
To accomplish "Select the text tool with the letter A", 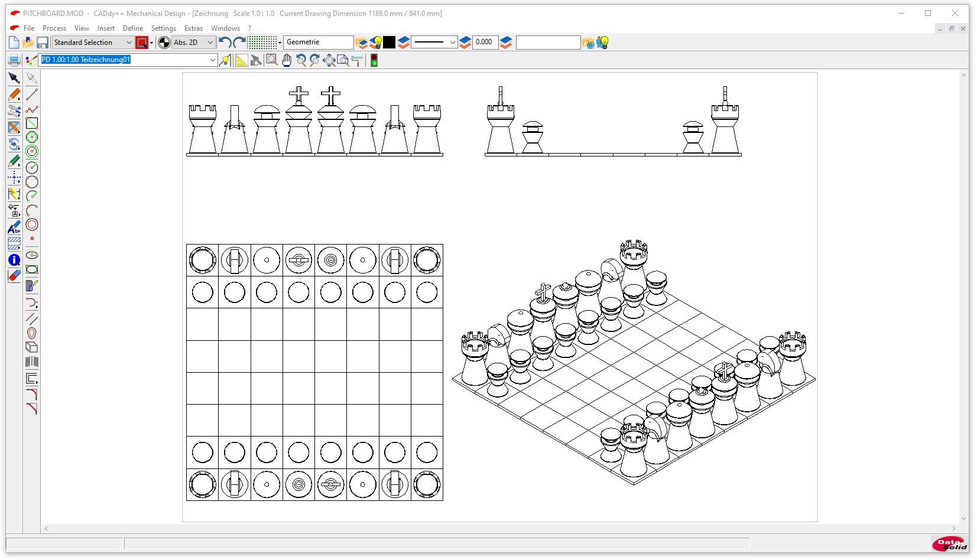I will (x=14, y=228).
